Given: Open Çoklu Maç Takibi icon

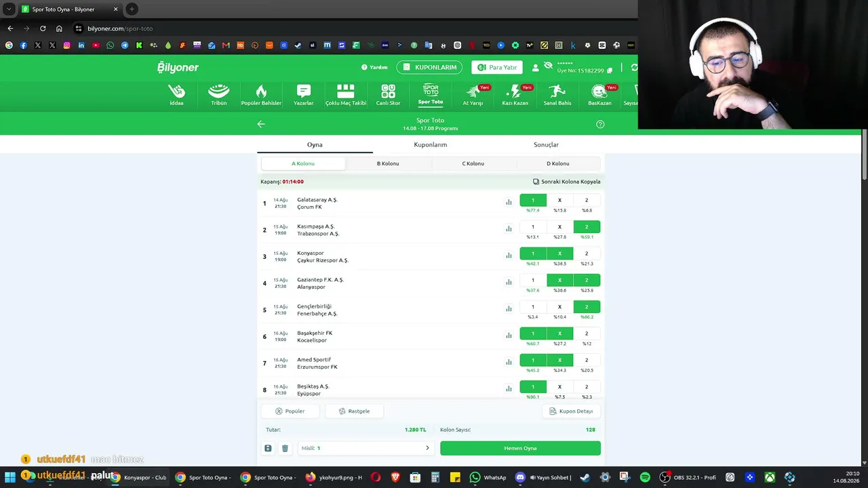Looking at the screenshot, I should click(x=346, y=95).
